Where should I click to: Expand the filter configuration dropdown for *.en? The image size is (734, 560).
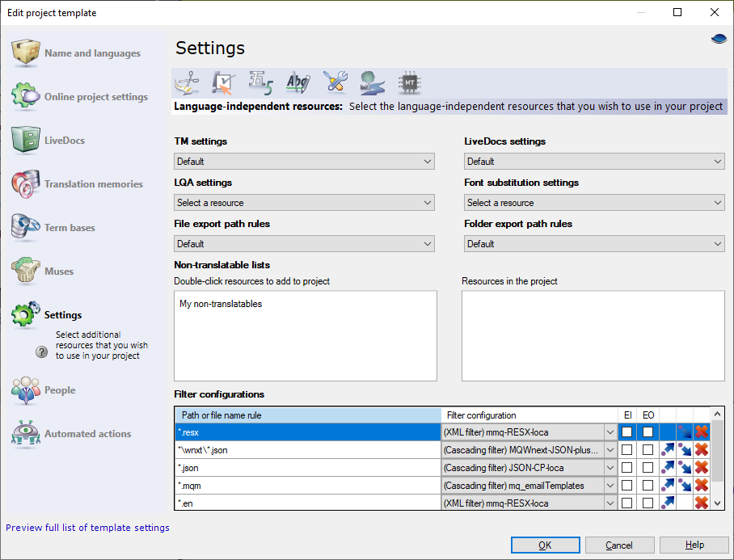click(610, 502)
